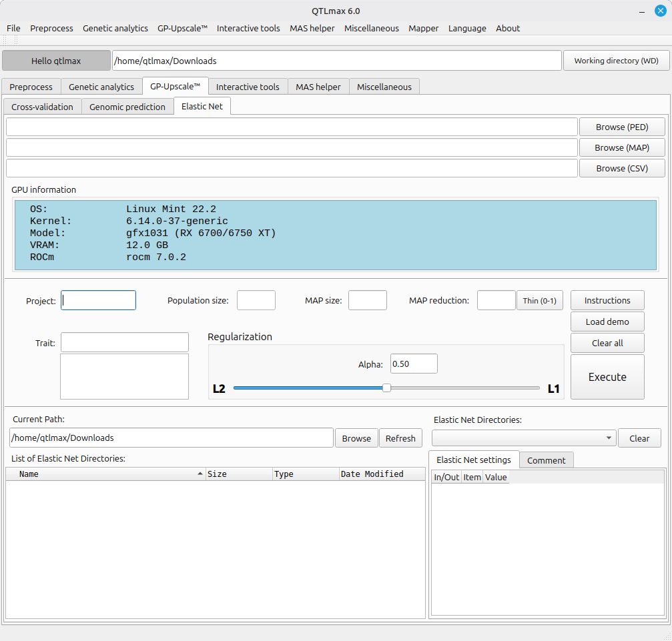Switch to the Genomic prediction tab
672x641 pixels.
[x=127, y=107]
